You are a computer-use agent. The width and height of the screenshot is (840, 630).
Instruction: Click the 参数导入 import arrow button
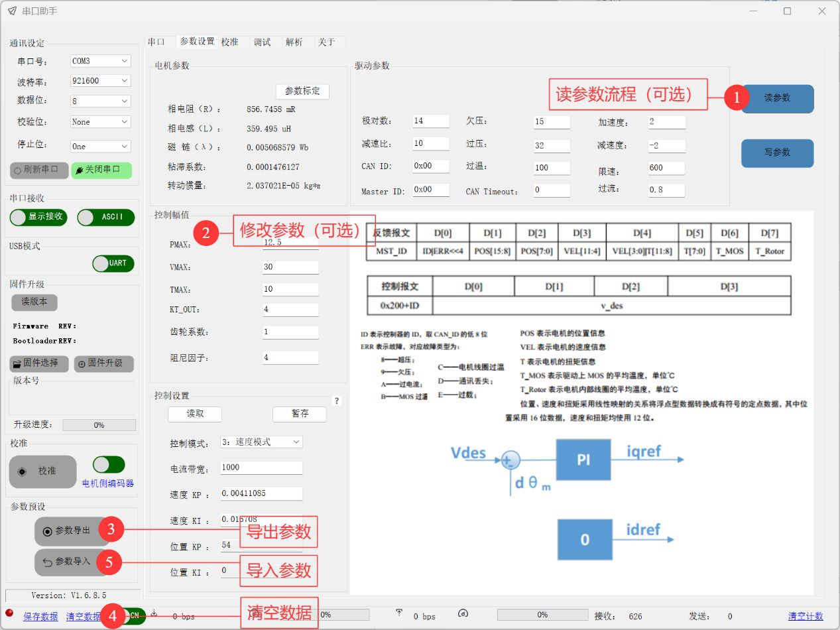coord(66,562)
